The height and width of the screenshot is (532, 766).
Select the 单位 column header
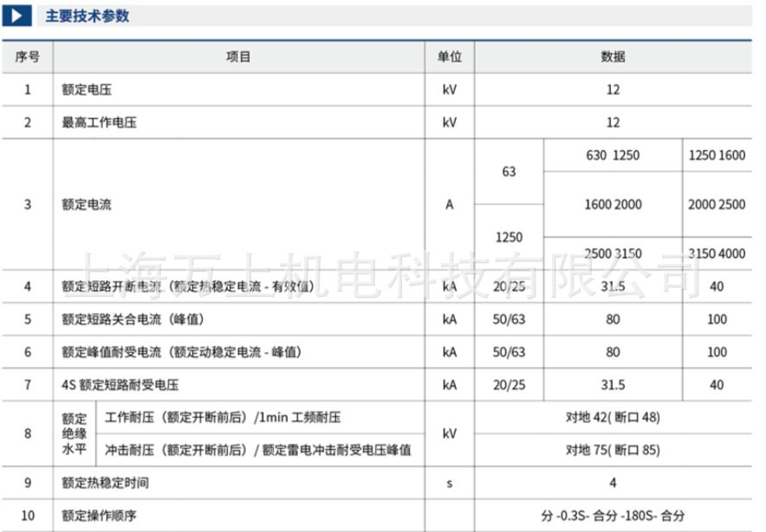[x=448, y=56]
